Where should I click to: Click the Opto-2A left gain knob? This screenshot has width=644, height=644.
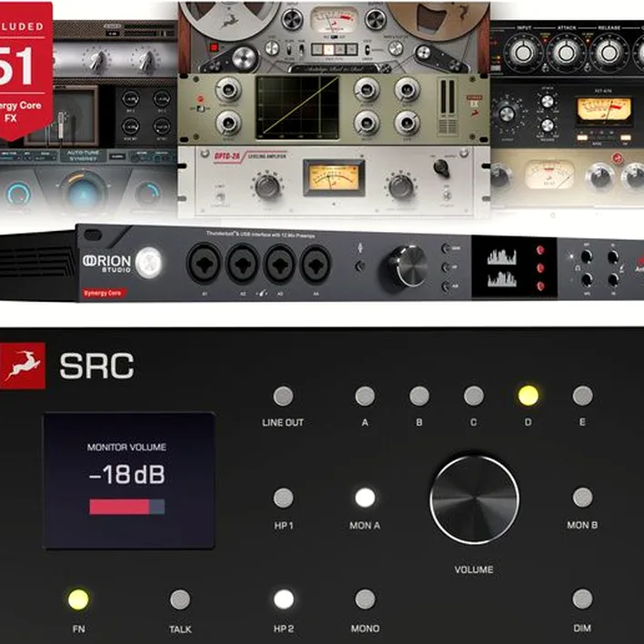pos(267,186)
